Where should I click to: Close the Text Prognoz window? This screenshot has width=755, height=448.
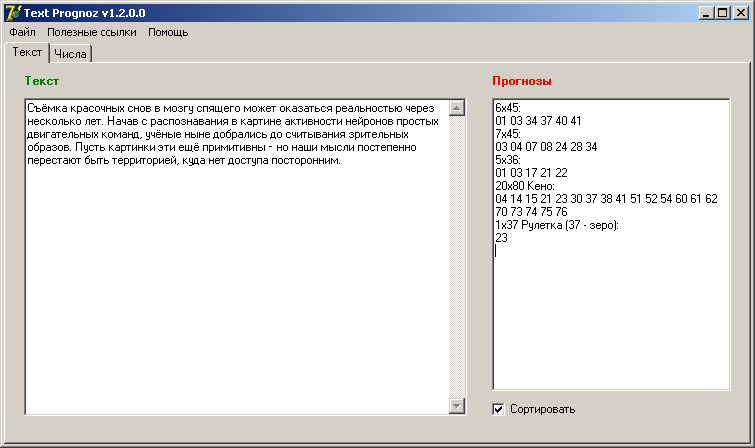[x=740, y=12]
